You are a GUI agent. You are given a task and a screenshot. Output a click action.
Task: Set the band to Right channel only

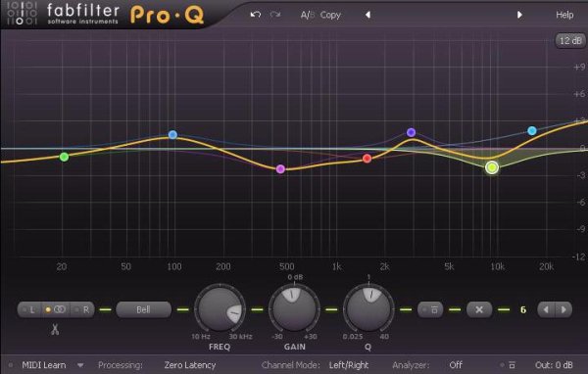point(82,310)
